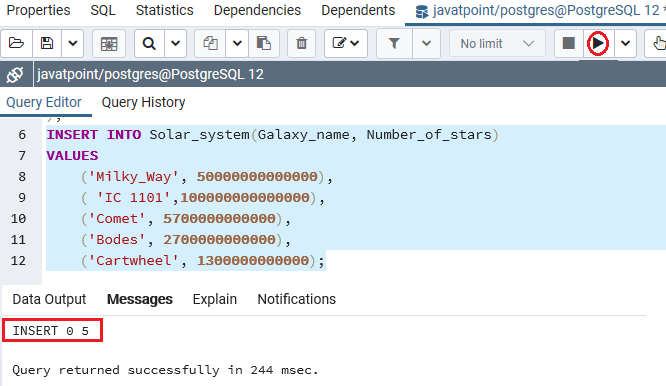The image size is (666, 386).
Task: Open file with the folder icon
Action: [x=16, y=43]
